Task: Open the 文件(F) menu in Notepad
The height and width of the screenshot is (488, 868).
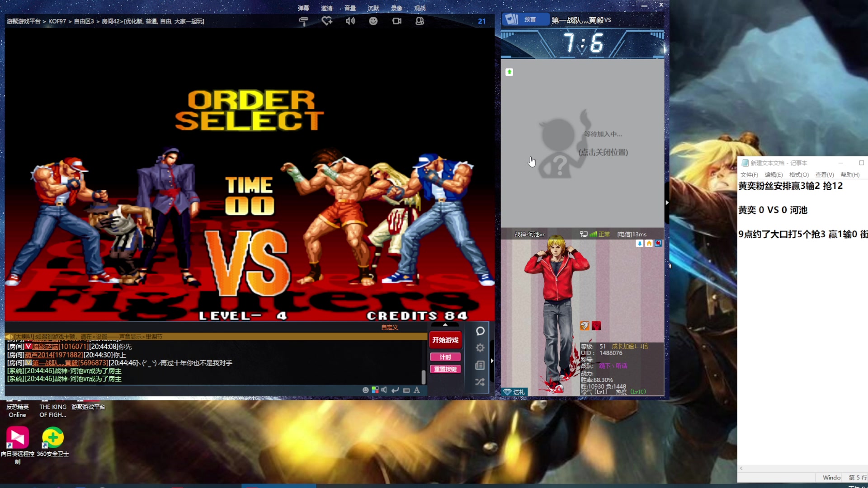Action: click(x=749, y=175)
